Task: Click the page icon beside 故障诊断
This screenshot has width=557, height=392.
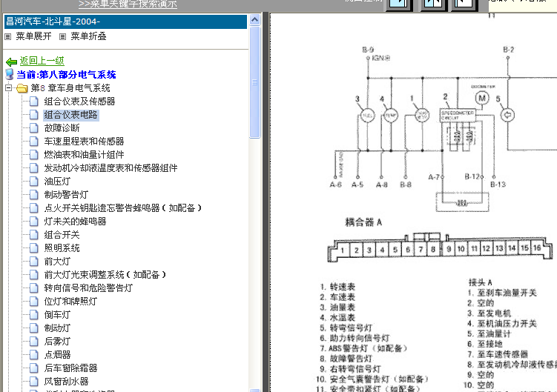Action: point(34,128)
